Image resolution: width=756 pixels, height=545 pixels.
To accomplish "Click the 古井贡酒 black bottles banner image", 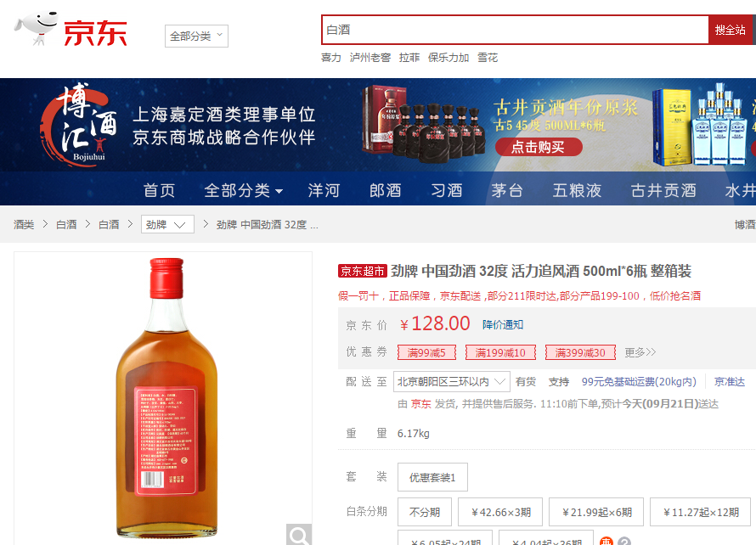I will pyautogui.click(x=423, y=122).
